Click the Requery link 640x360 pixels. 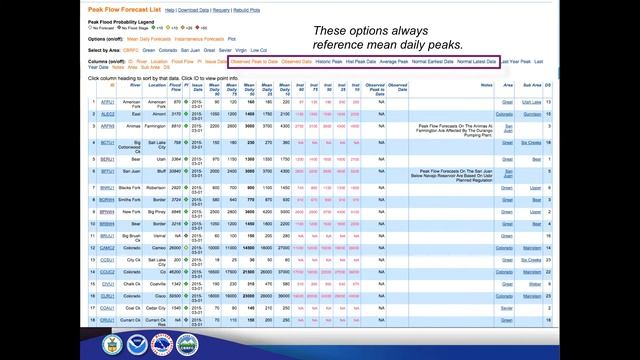[221, 10]
